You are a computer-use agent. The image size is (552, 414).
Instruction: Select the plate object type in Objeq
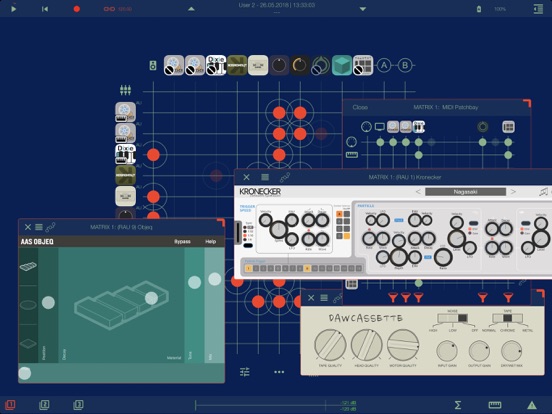[x=28, y=344]
